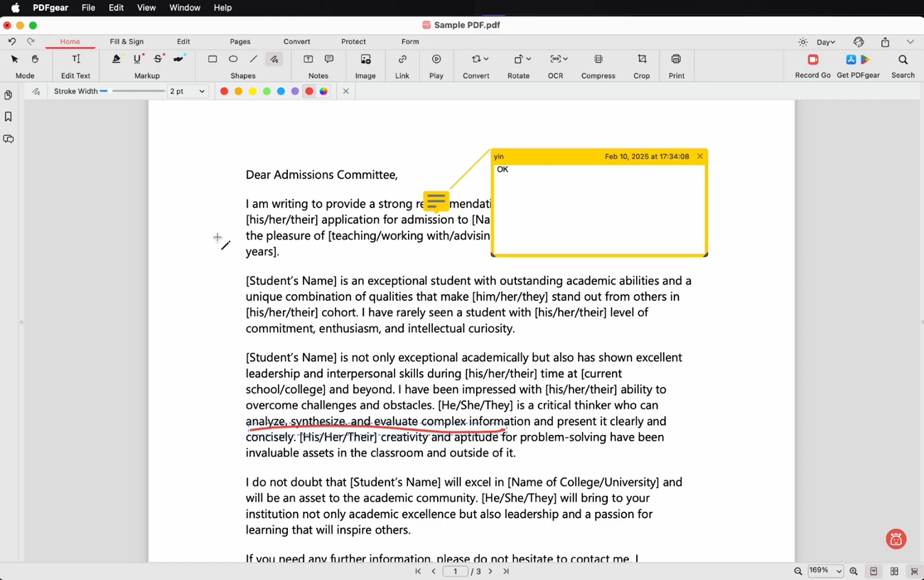Collapse the ribbon with the chevron
924x580 pixels.
(x=910, y=43)
